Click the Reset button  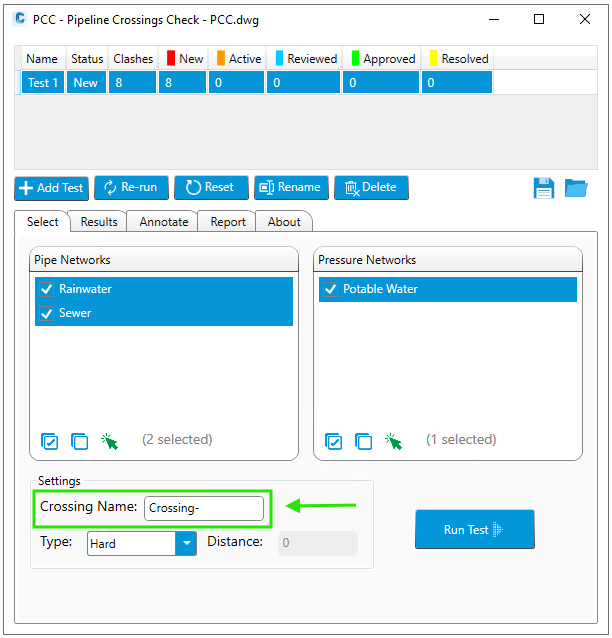211,188
